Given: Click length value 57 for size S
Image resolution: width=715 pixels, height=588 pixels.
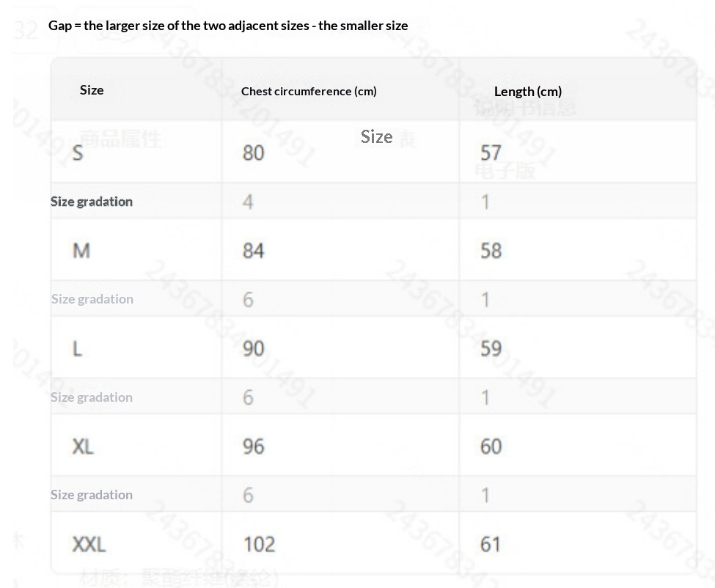Looking at the screenshot, I should point(491,152).
